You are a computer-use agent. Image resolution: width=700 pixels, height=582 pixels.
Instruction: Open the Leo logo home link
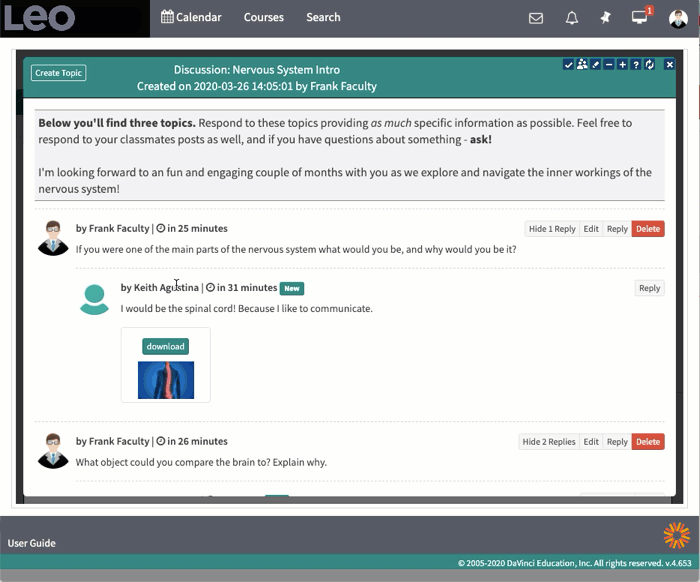click(x=39, y=18)
